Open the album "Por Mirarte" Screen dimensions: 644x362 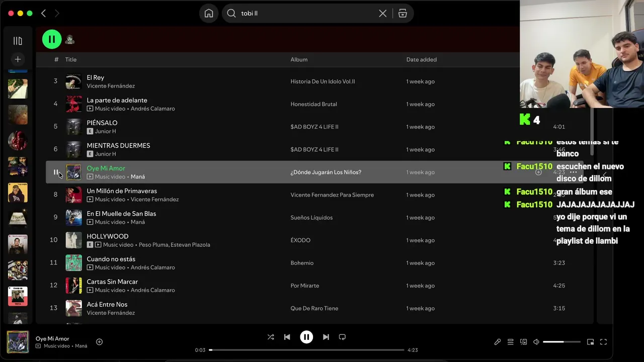305,286
